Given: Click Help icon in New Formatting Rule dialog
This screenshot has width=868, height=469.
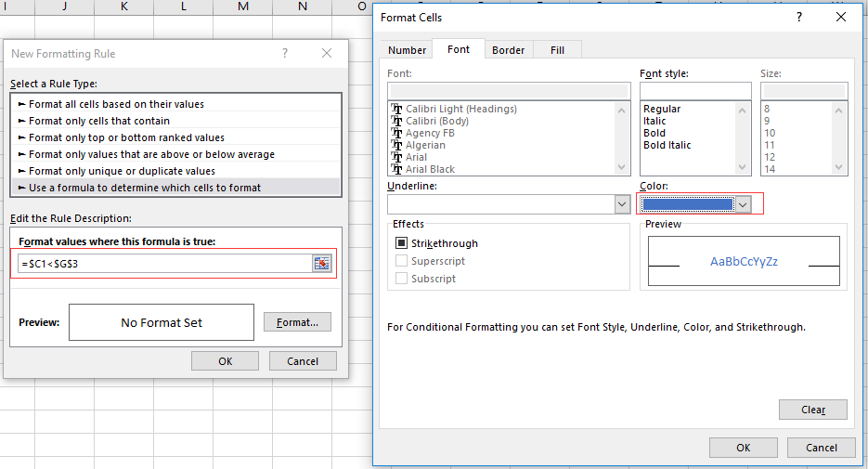Looking at the screenshot, I should click(285, 54).
